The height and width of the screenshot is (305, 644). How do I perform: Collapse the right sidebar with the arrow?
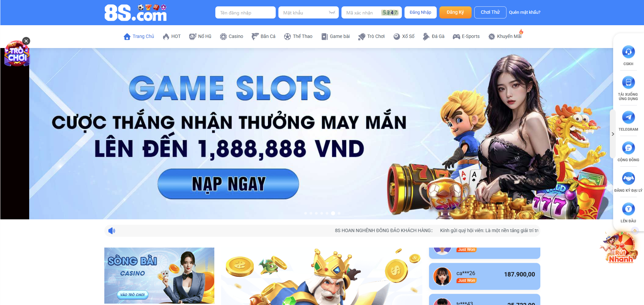pos(613,134)
